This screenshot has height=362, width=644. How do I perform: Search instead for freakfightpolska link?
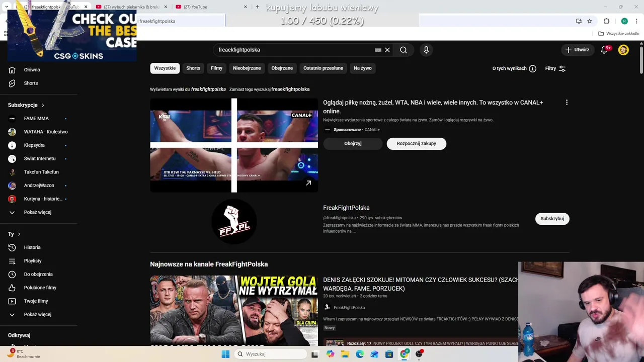tap(290, 89)
